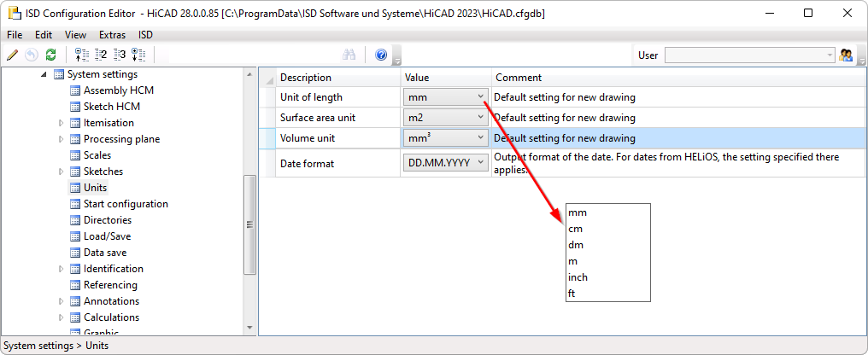Select the Data save tree item
The width and height of the screenshot is (868, 355).
pyautogui.click(x=105, y=253)
